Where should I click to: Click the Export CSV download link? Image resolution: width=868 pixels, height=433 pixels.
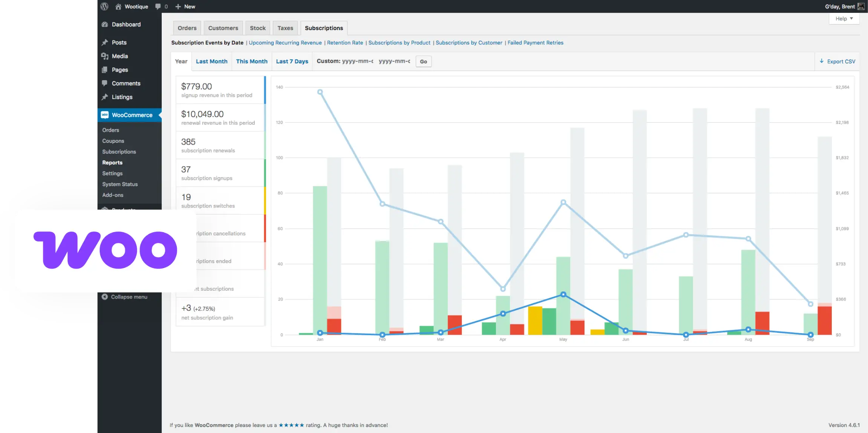click(837, 61)
